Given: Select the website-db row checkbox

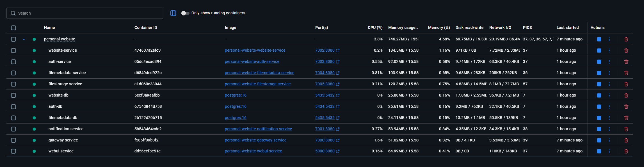Looking at the screenshot, I should click(x=13, y=95).
